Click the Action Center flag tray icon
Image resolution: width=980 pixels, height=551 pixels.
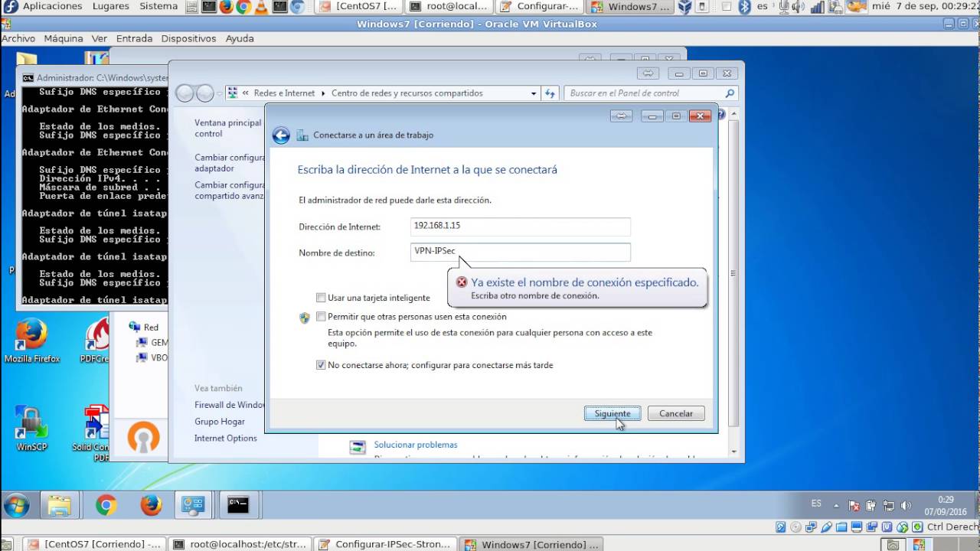pyautogui.click(x=853, y=506)
